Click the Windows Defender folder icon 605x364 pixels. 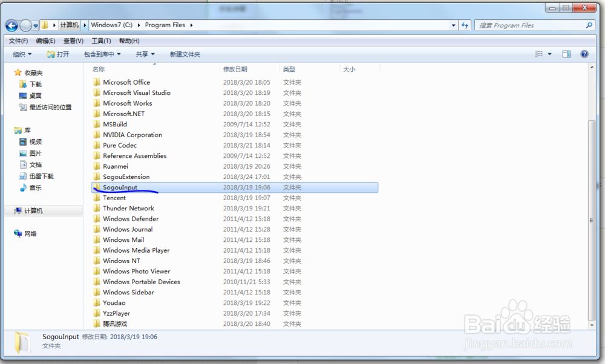tap(96, 219)
